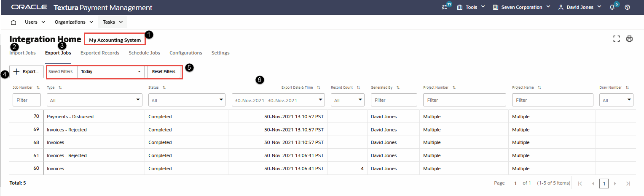The image size is (644, 196).
Task: Expand the Saved Filters Today dropdown
Action: [111, 72]
